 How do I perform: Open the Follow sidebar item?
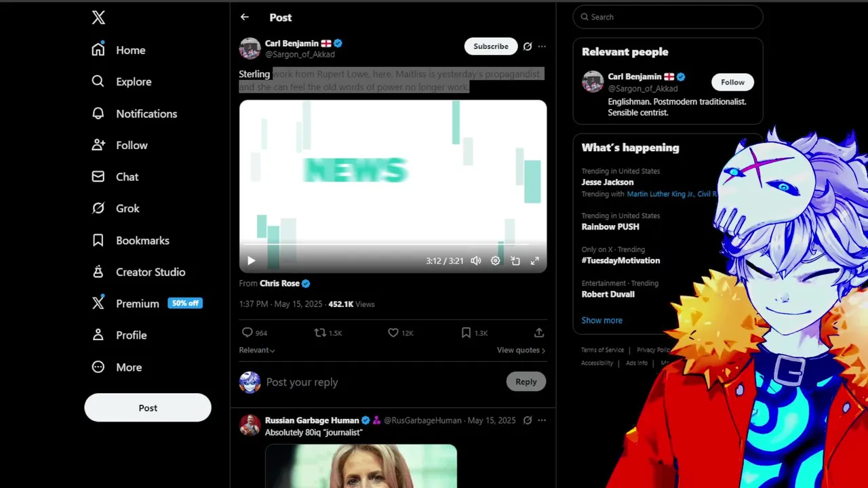tap(119, 145)
